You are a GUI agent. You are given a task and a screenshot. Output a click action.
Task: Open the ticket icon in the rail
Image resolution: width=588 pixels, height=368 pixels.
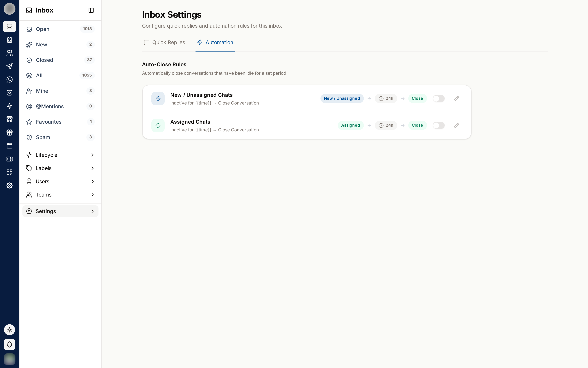[x=10, y=159]
